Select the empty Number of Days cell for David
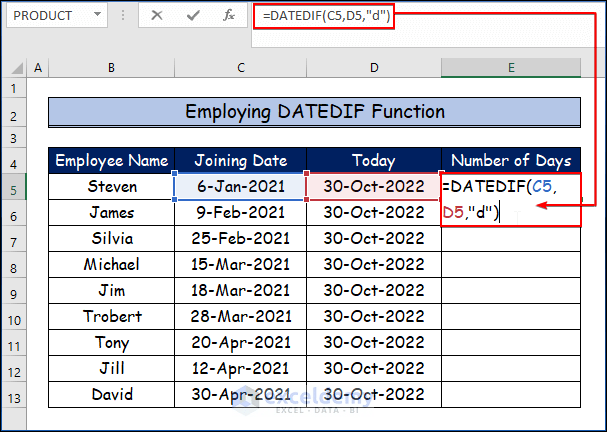The image size is (607, 432). point(511,394)
